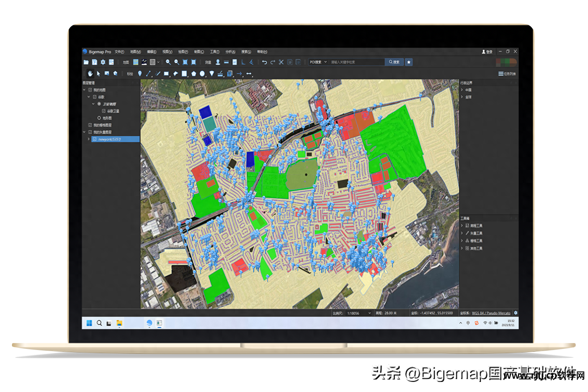Open the 编辑(E) menu
This screenshot has width=588, height=392.
coord(152,52)
